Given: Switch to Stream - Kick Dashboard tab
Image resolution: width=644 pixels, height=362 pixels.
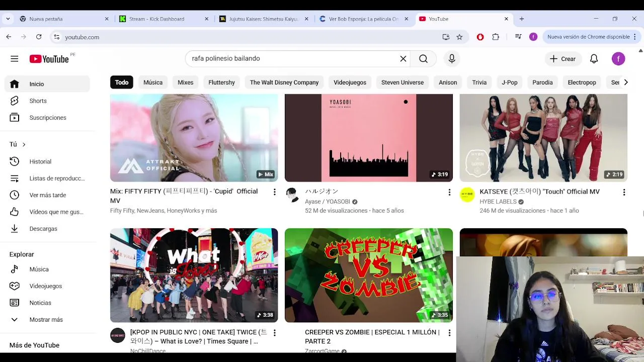Looking at the screenshot, I should pyautogui.click(x=164, y=19).
